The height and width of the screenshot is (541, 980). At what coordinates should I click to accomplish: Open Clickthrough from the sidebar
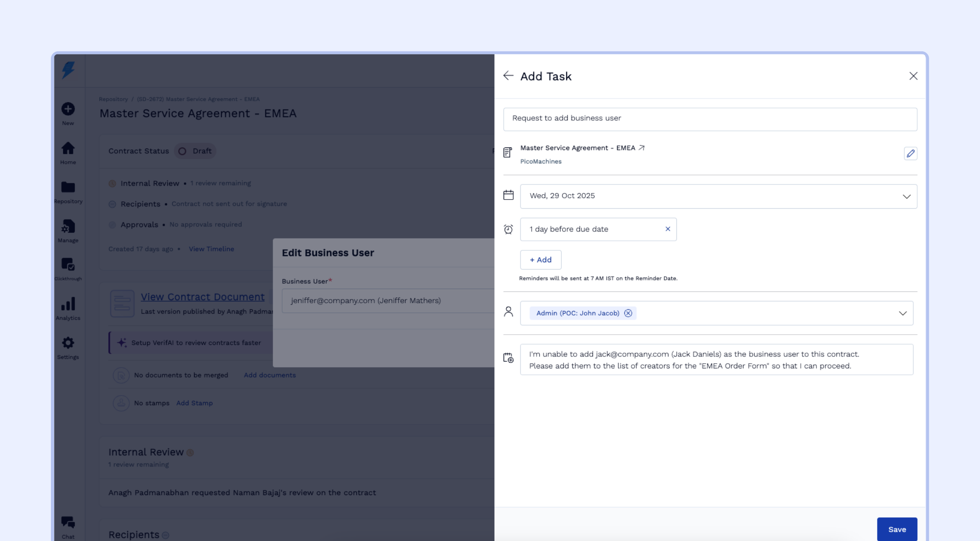[x=68, y=269]
